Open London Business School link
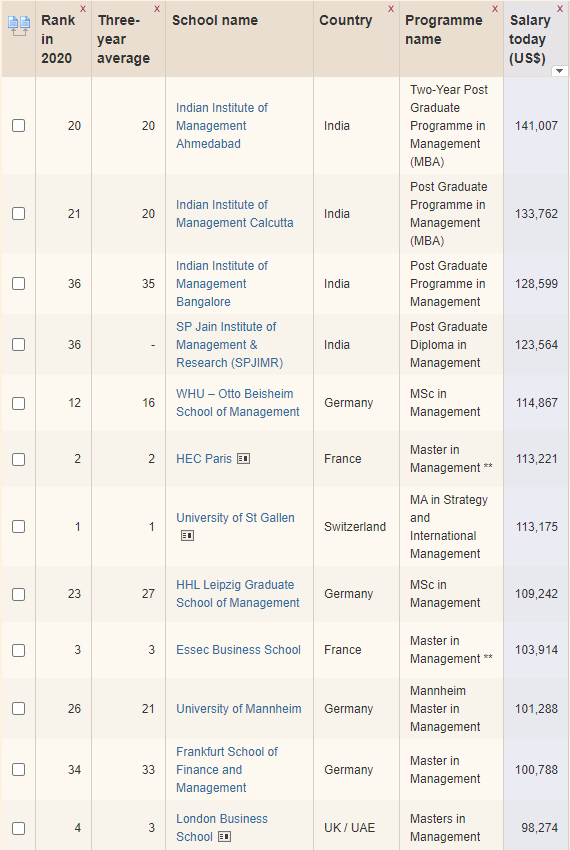Image resolution: width=570 pixels, height=850 pixels. [x=222, y=828]
